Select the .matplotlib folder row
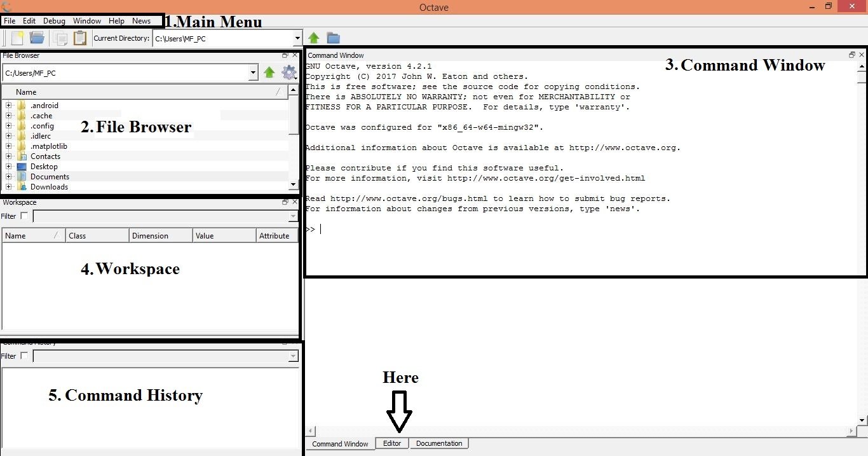The width and height of the screenshot is (868, 456). point(145,146)
